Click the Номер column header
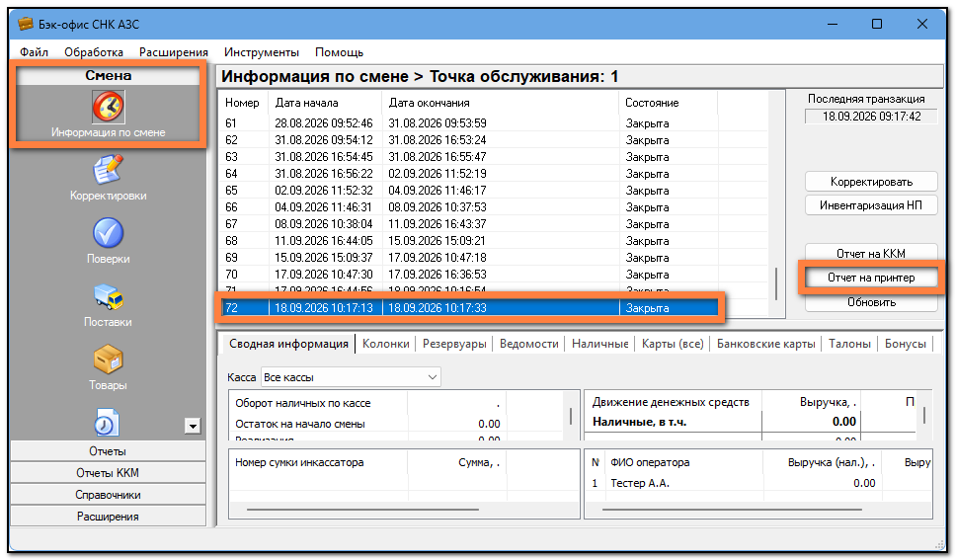This screenshot has width=955, height=560. point(244,103)
